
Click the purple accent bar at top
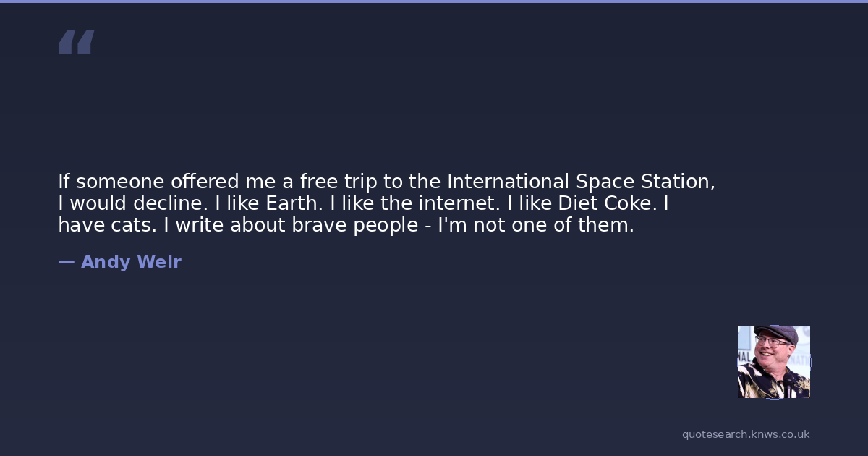tap(434, 1)
